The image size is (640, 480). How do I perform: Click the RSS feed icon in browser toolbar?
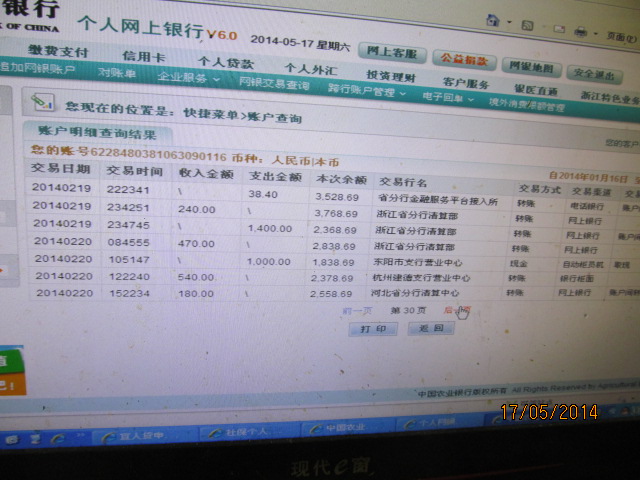528,26
